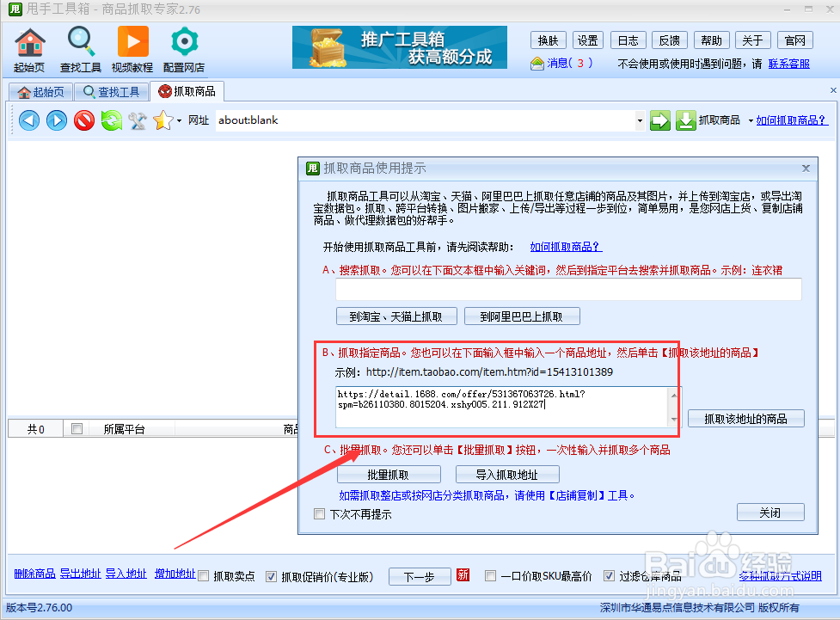
Task: Click the 关闭 button in dialog
Action: tap(770, 513)
